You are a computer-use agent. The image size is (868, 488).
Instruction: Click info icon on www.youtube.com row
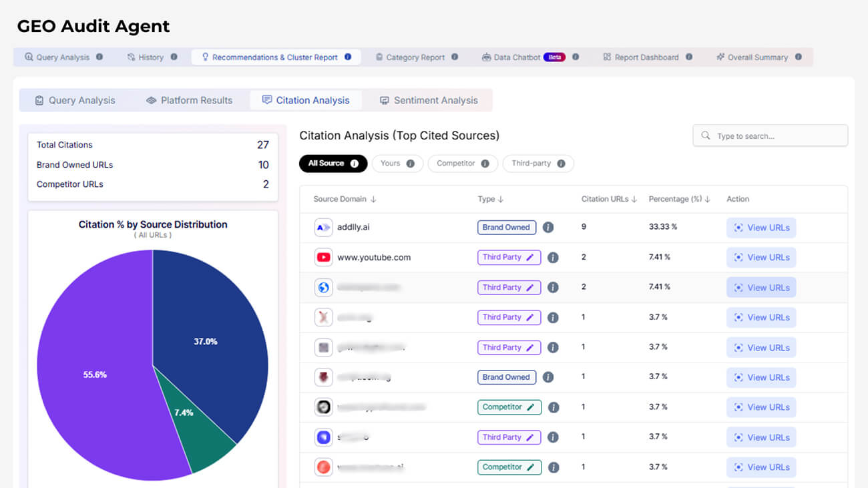tap(553, 257)
